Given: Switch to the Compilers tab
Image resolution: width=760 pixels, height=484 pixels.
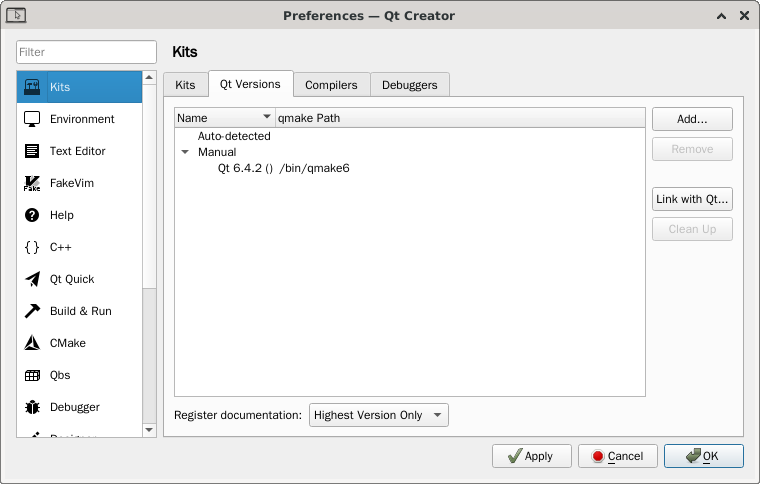Looking at the screenshot, I should (x=331, y=85).
